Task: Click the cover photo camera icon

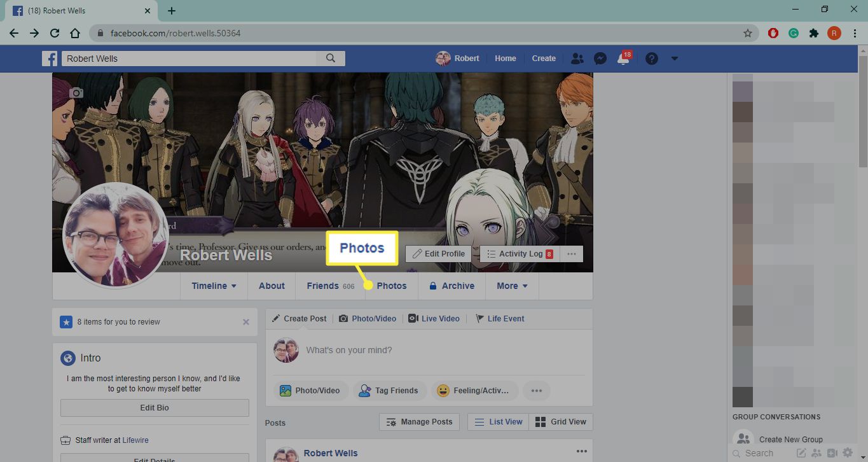Action: pyautogui.click(x=76, y=93)
